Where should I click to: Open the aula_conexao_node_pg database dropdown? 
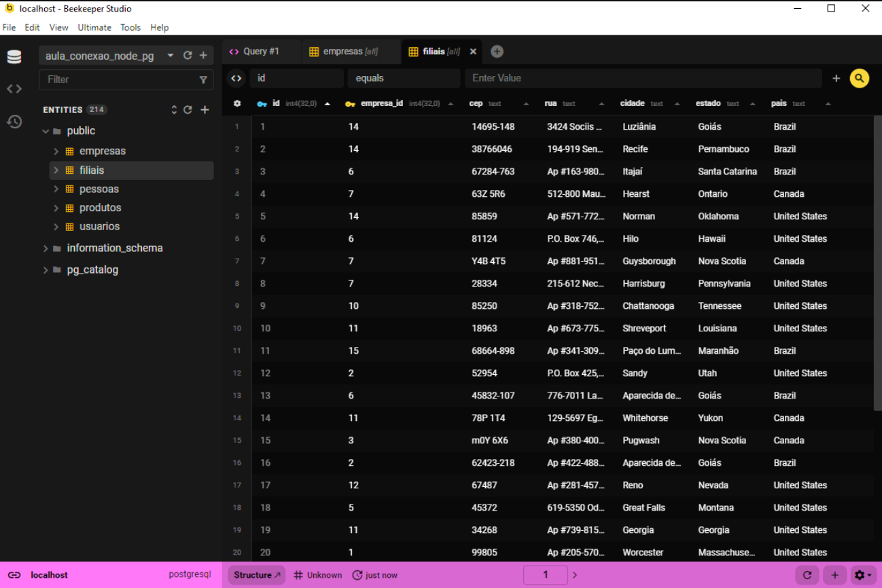[x=171, y=56]
